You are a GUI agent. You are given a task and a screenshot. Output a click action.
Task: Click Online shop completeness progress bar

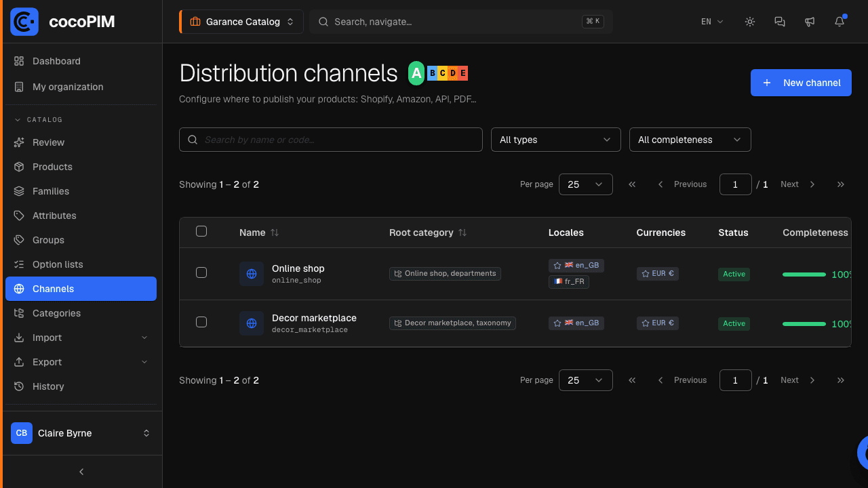click(x=804, y=274)
